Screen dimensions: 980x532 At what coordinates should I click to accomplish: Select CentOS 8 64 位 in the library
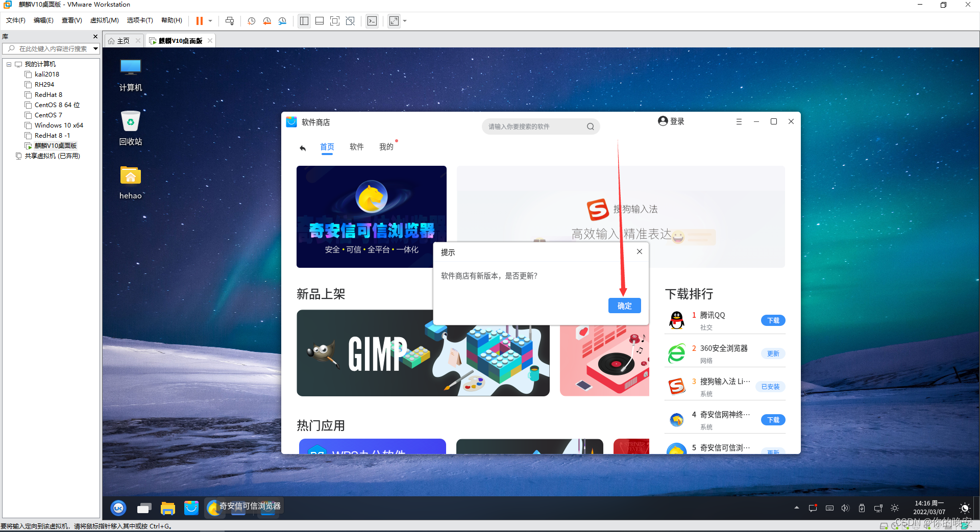coord(57,105)
